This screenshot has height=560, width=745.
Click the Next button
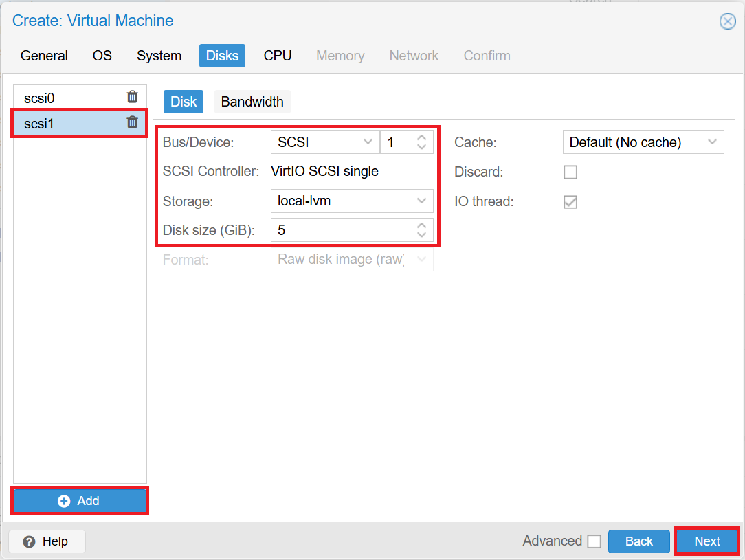click(x=707, y=541)
